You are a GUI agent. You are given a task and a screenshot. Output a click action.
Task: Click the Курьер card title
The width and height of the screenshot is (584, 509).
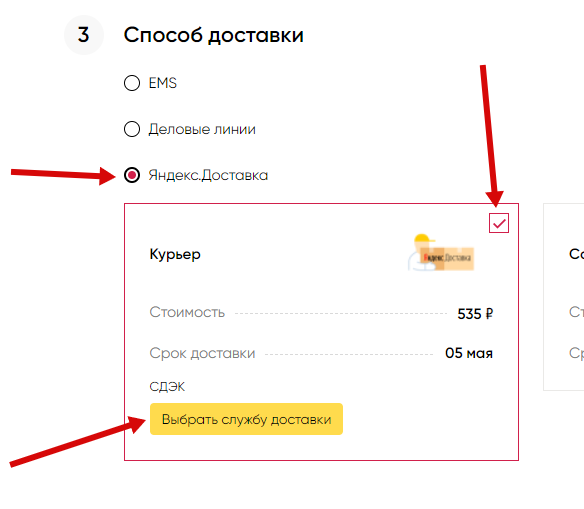(175, 255)
